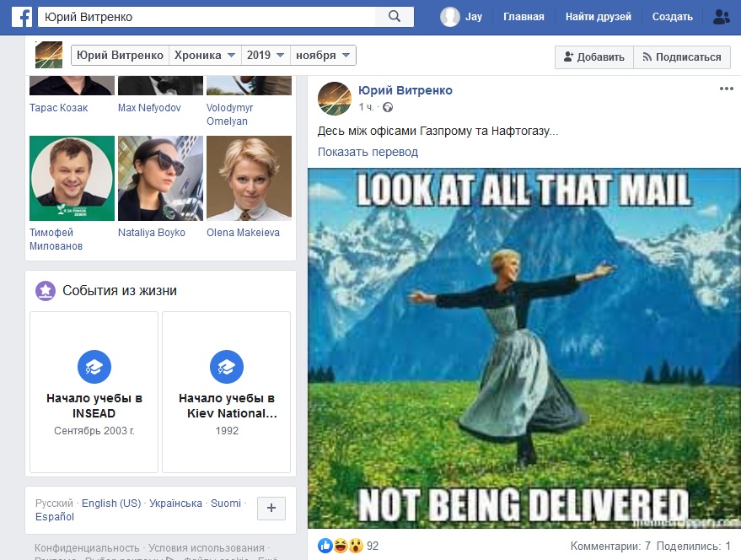The height and width of the screenshot is (560, 741).
Task: Click the Haha reaction icon
Action: tap(341, 546)
